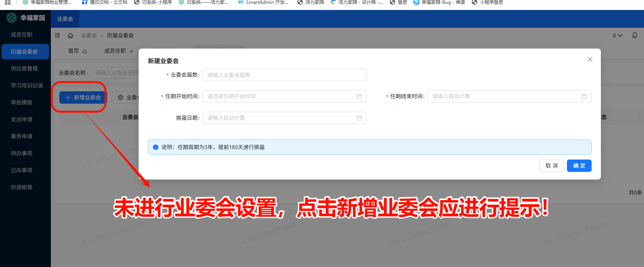Click the 新增业委会 button
Screen dimensions: 644x267
click(82, 97)
